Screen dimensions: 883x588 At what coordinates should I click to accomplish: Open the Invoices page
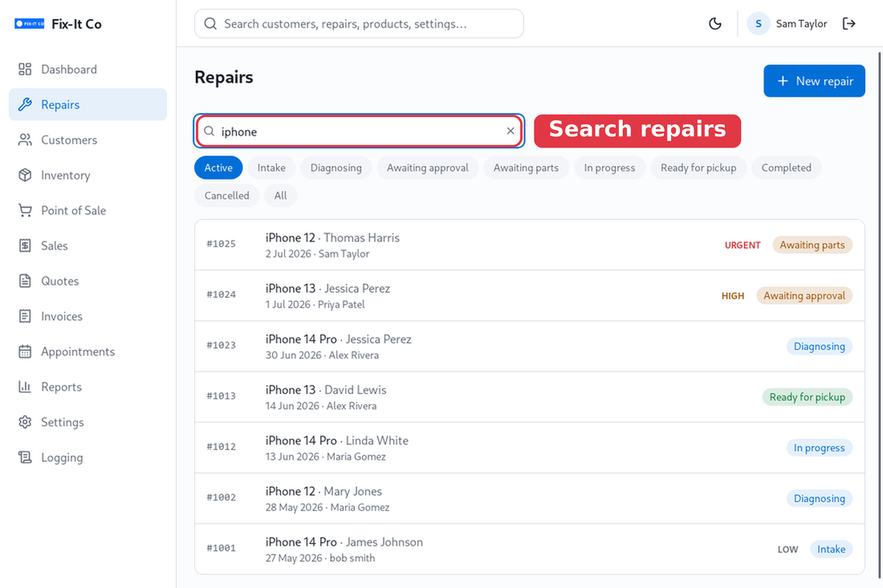(x=87, y=316)
